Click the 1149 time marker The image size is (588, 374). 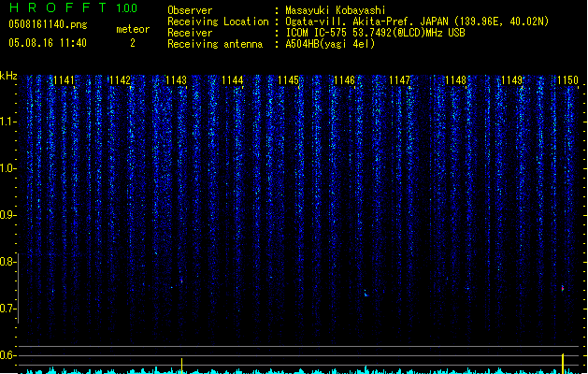pyautogui.click(x=512, y=80)
